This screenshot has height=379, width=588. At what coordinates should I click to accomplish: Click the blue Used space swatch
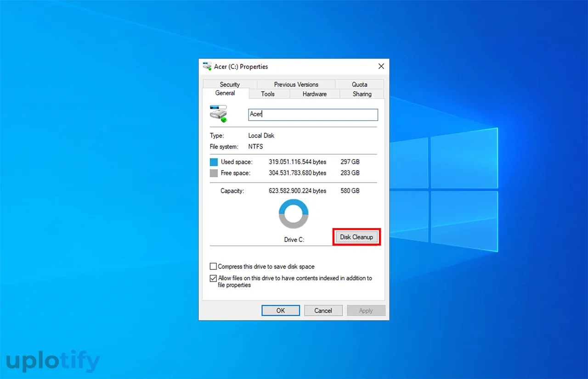[x=214, y=162]
